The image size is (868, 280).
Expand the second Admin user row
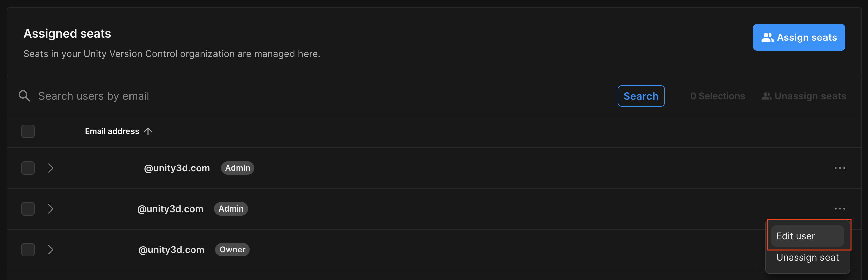(51, 208)
